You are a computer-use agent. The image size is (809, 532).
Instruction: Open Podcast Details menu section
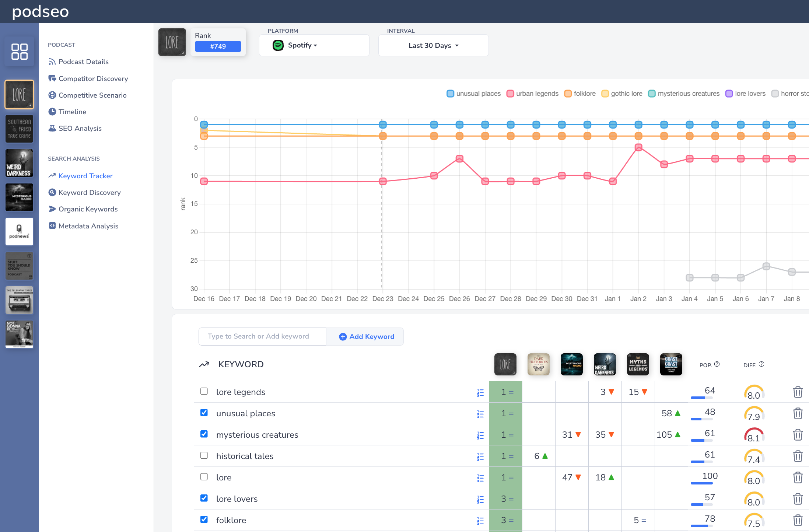(x=83, y=62)
